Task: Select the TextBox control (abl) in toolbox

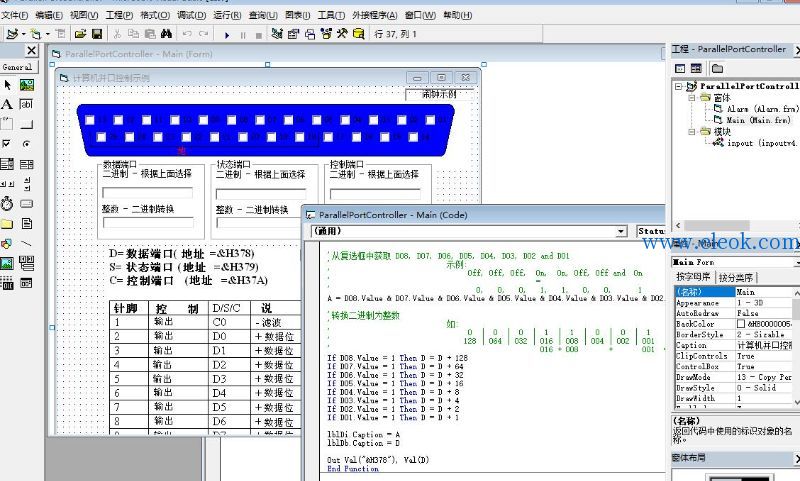Action: (x=27, y=105)
